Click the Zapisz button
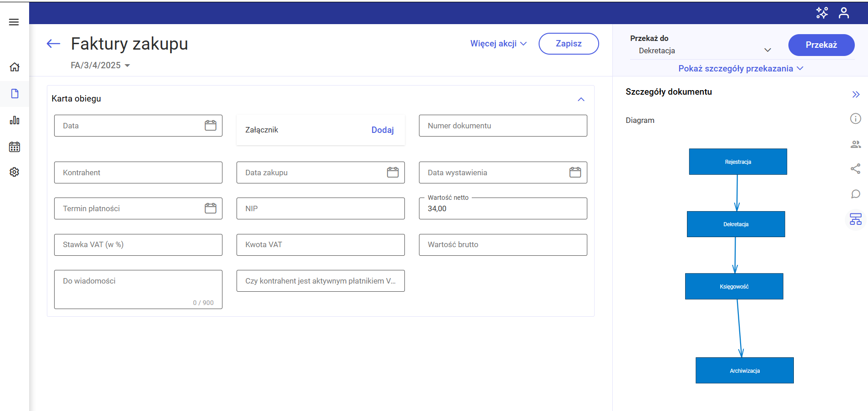Screen dimensions: 868x411 coord(569,44)
